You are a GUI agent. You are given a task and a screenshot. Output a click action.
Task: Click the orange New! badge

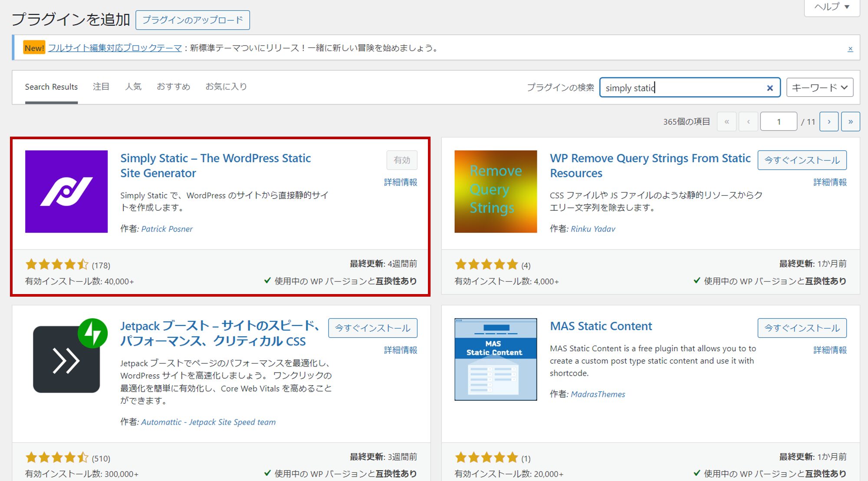click(34, 48)
